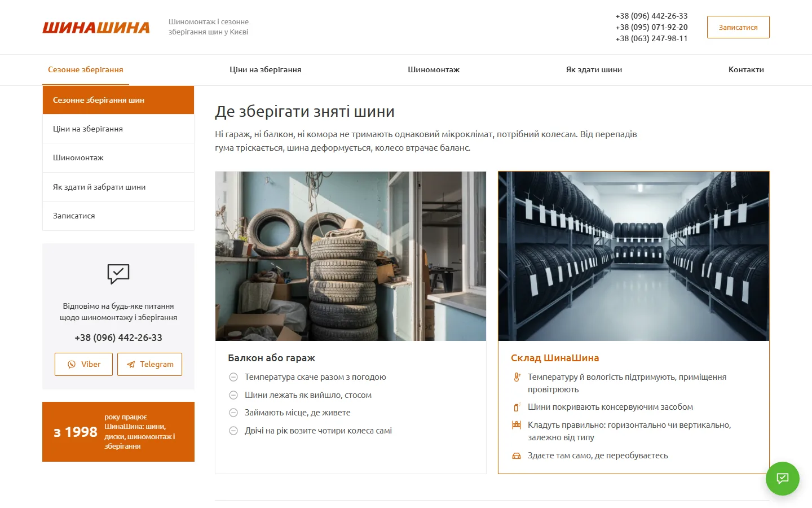
Task: Open the green chat widget icon
Action: 782,479
